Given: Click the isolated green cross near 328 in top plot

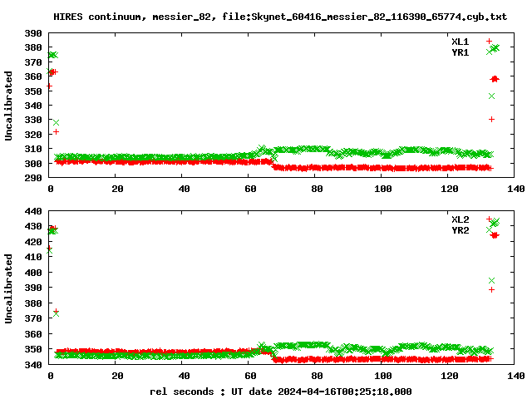Looking at the screenshot, I should click(56, 122).
